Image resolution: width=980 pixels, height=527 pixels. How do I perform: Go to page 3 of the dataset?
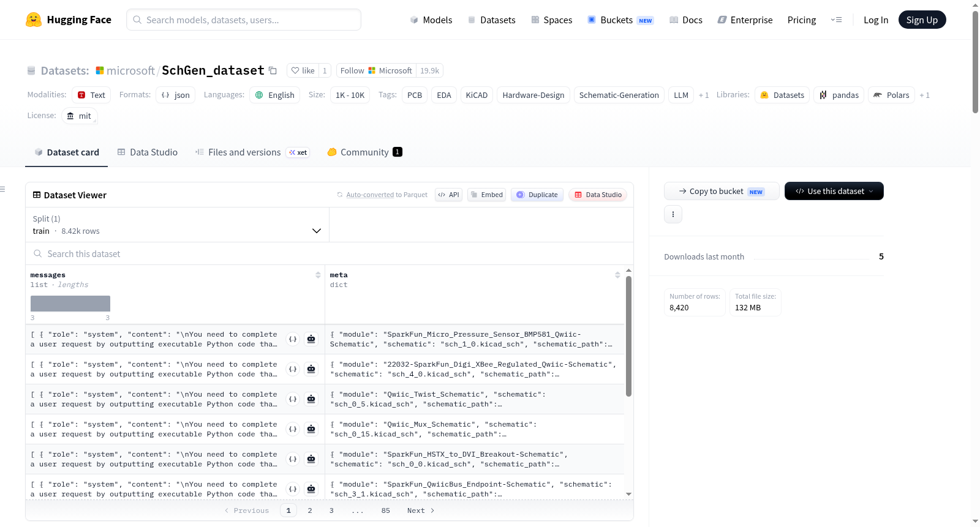click(x=331, y=510)
